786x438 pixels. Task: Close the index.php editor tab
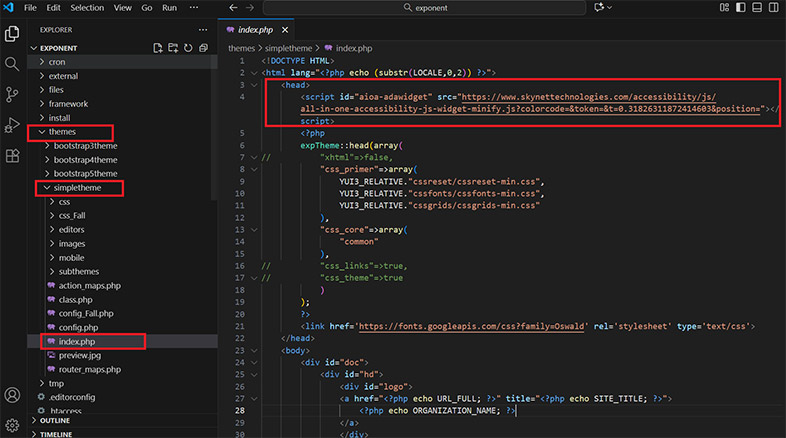click(285, 30)
